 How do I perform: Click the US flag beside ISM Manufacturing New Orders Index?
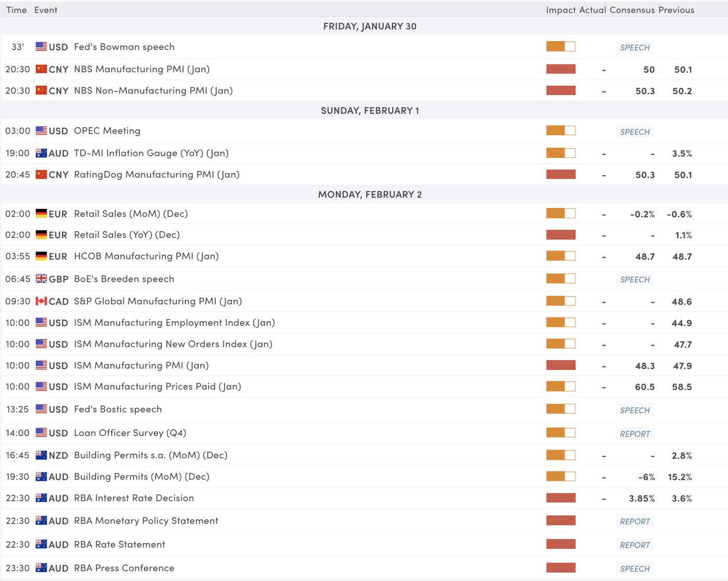[41, 344]
